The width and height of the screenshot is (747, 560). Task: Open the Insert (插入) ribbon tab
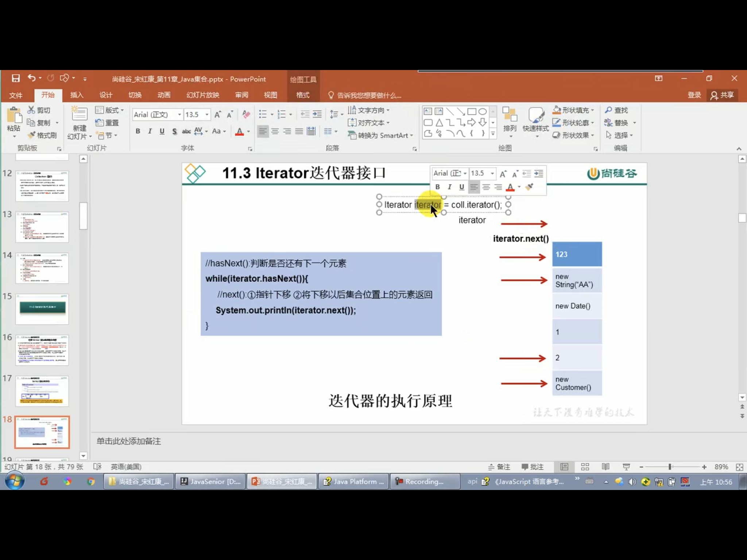[x=77, y=95]
